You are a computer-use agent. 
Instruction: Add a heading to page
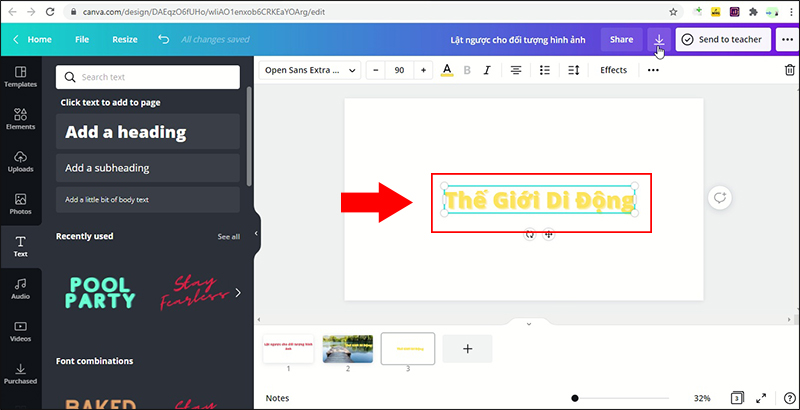point(147,132)
